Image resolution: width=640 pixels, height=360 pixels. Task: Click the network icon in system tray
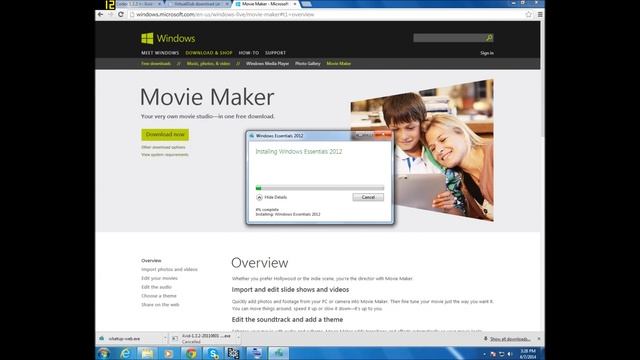[501, 354]
